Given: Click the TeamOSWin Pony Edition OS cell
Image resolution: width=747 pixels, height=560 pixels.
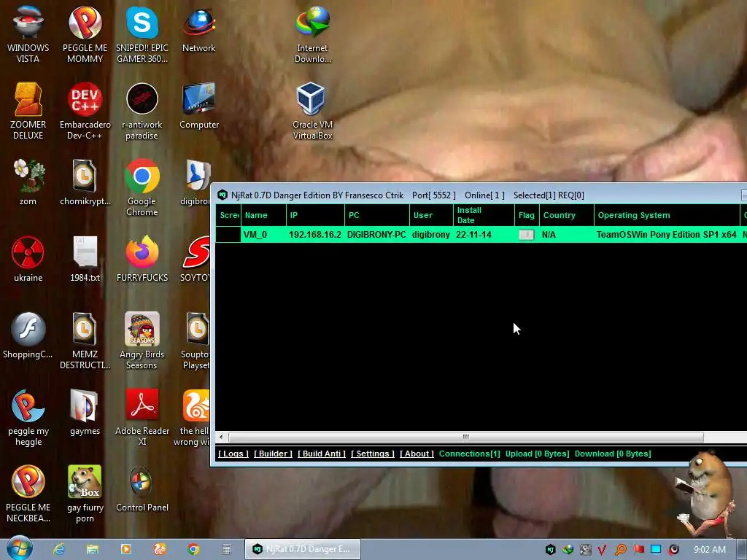Looking at the screenshot, I should pos(666,234).
